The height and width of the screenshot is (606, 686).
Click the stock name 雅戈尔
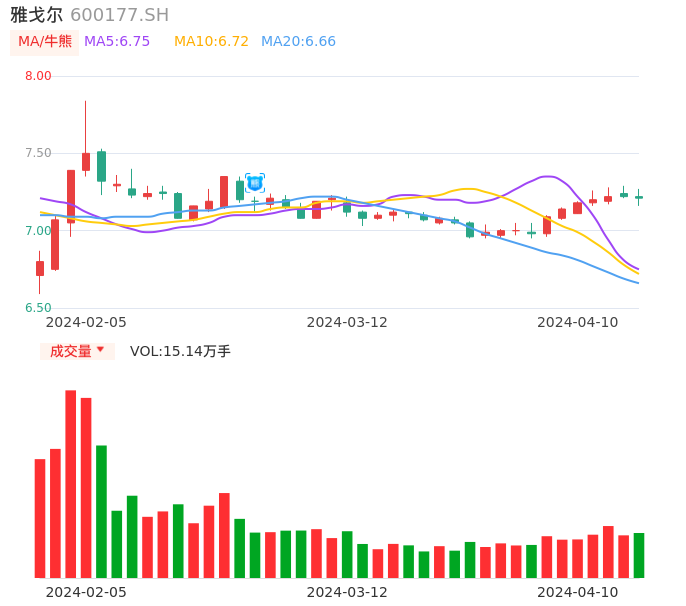pos(36,15)
